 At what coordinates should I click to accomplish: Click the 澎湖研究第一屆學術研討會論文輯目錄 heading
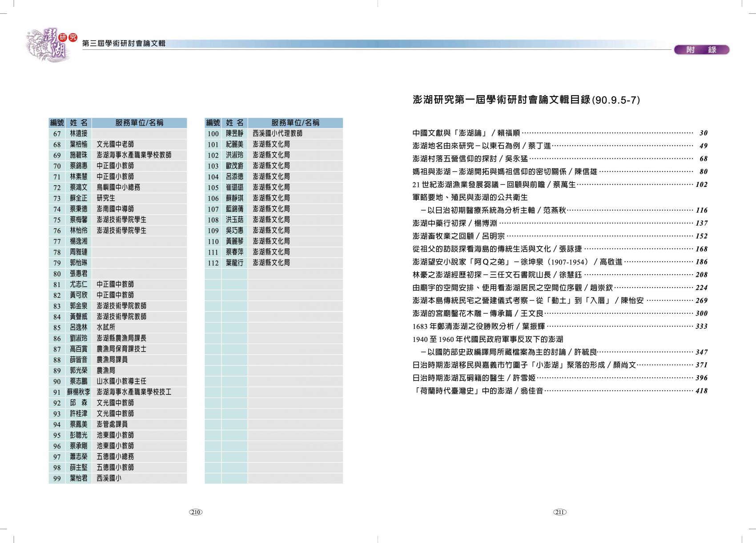[x=526, y=100]
